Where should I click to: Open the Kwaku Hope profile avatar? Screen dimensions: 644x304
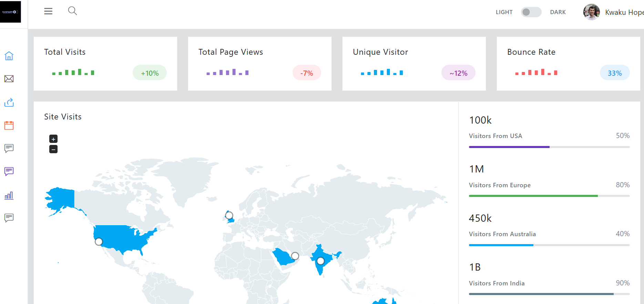[x=591, y=12]
